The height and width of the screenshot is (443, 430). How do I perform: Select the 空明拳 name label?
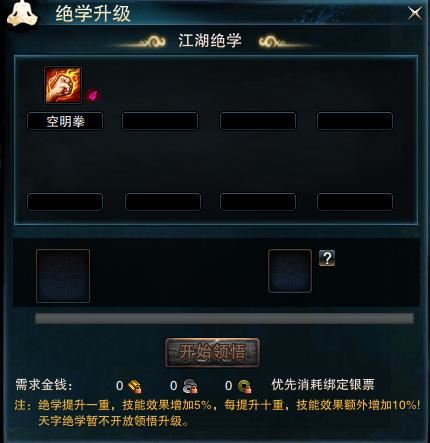tap(65, 121)
